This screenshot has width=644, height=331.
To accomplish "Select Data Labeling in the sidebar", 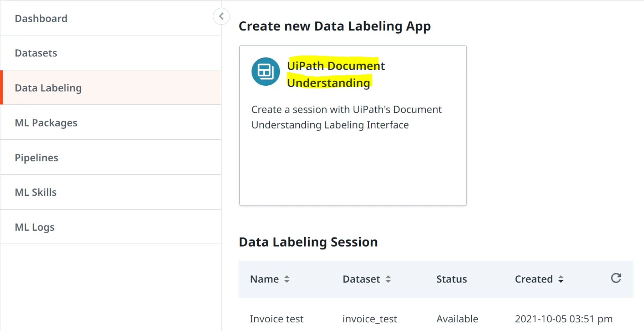I will [x=111, y=88].
